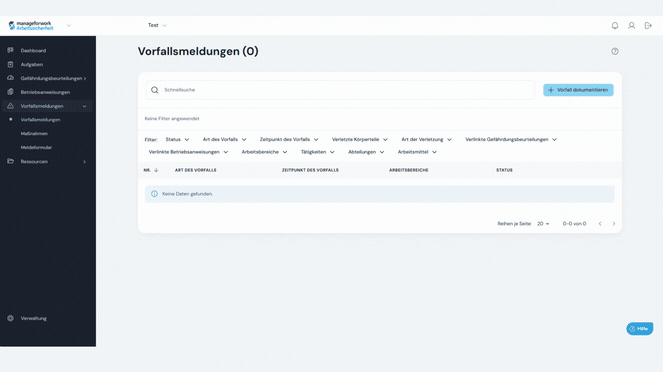Click the Vorfallsmeldungen (0) page heading

198,51
